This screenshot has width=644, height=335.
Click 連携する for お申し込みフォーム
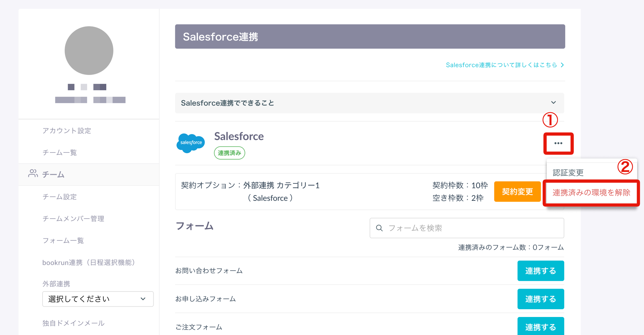pos(541,299)
